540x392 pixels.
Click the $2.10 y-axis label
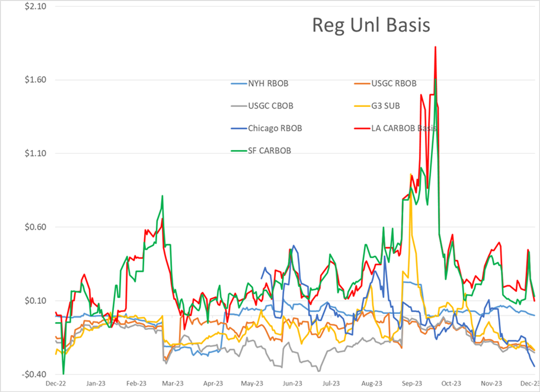[x=35, y=6]
